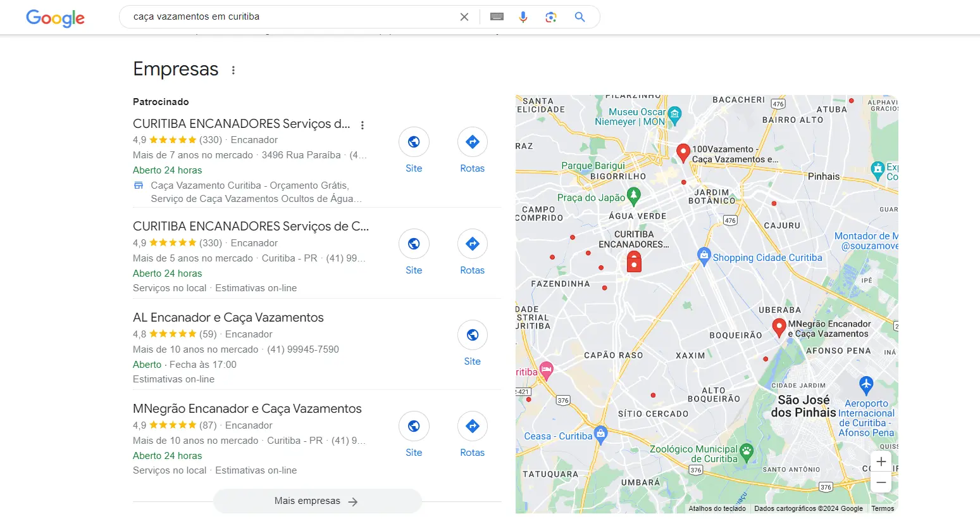Click the Google logo
Viewport: 980px width, 528px height.
coord(55,18)
